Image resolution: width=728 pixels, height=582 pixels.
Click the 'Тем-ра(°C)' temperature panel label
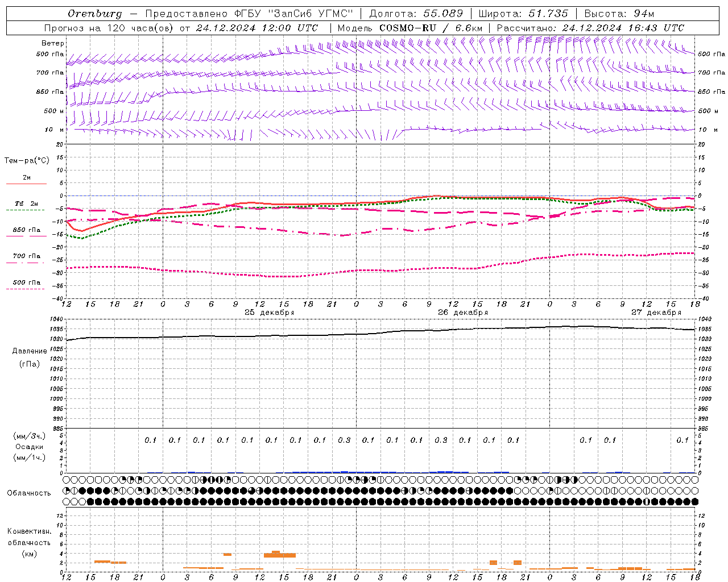coord(27,161)
